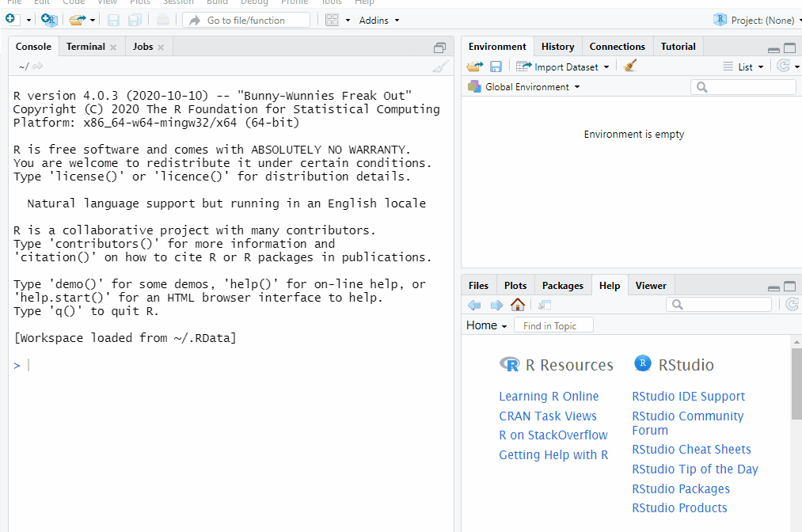Go back in Help with arrow

pos(475,306)
